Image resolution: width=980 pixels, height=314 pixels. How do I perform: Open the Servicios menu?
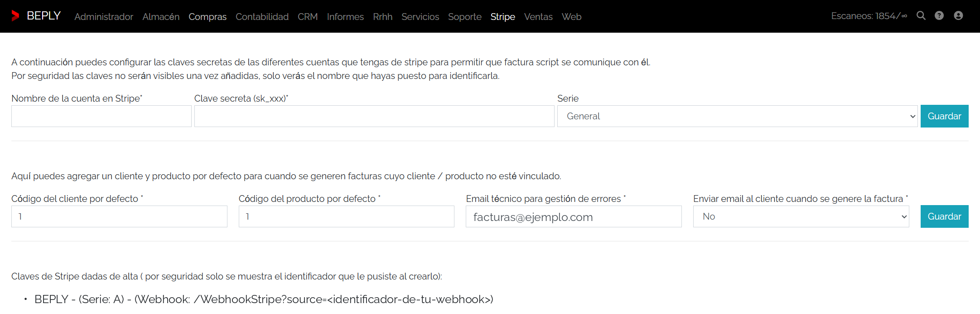(x=420, y=17)
